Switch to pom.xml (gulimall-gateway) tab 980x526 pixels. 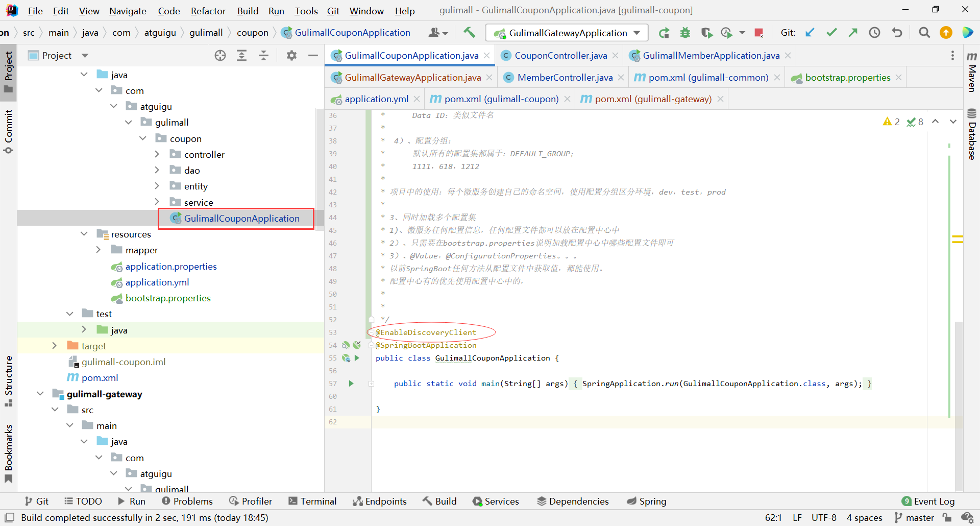click(x=653, y=99)
